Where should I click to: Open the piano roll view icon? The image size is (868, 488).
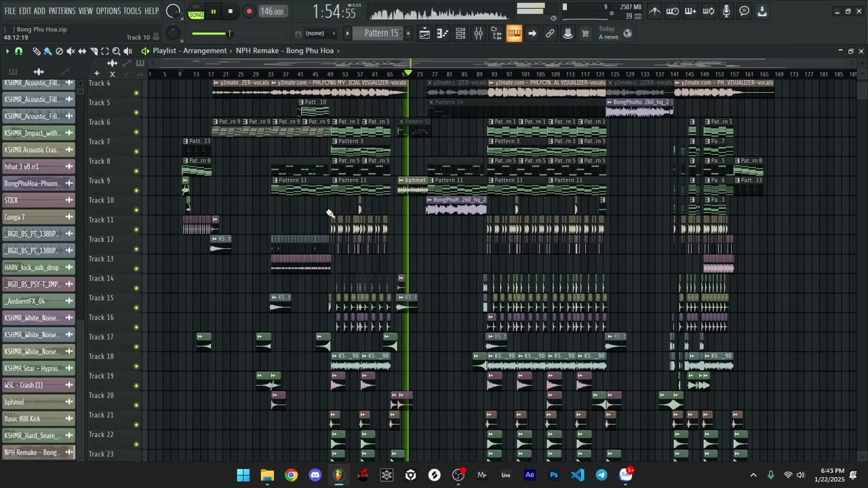coord(442,33)
